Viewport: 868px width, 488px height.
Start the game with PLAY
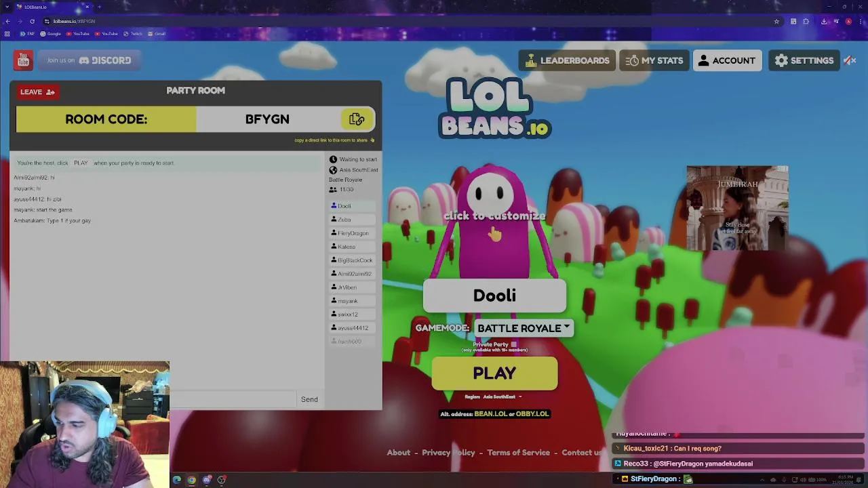coord(494,373)
